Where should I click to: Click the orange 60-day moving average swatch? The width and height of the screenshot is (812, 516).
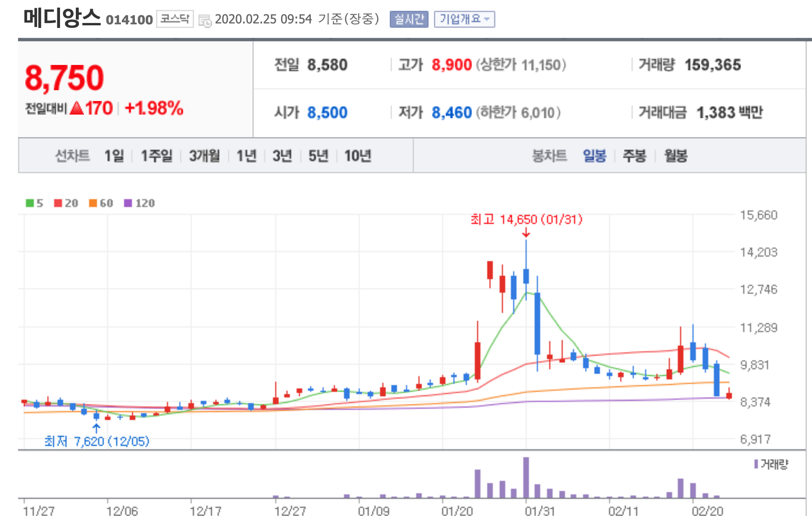tap(93, 203)
